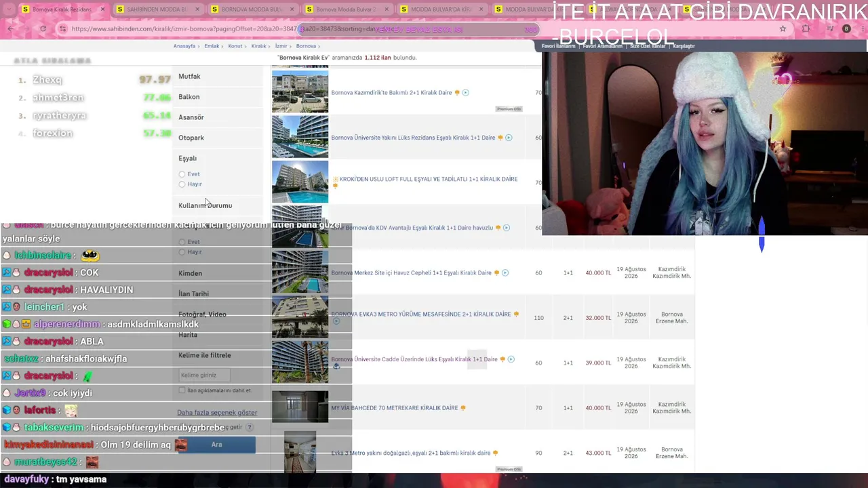Expand the Kimden filter
The width and height of the screenshot is (868, 488).
pyautogui.click(x=190, y=273)
